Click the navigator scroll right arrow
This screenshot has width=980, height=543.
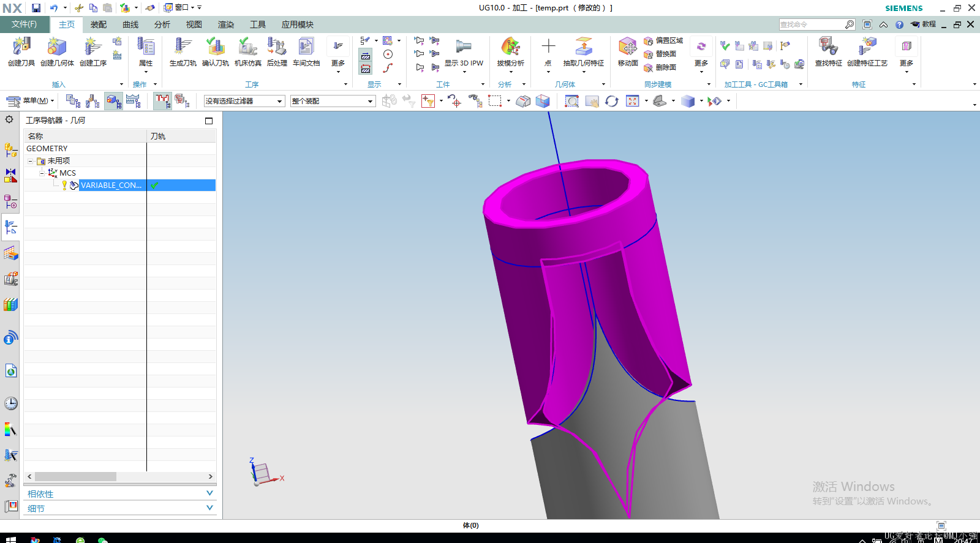211,476
